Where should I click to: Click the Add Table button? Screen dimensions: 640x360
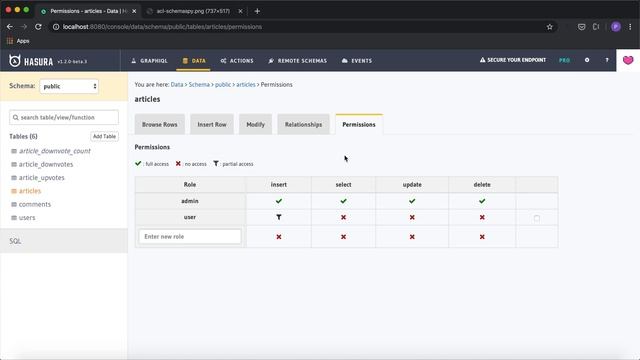point(104,136)
